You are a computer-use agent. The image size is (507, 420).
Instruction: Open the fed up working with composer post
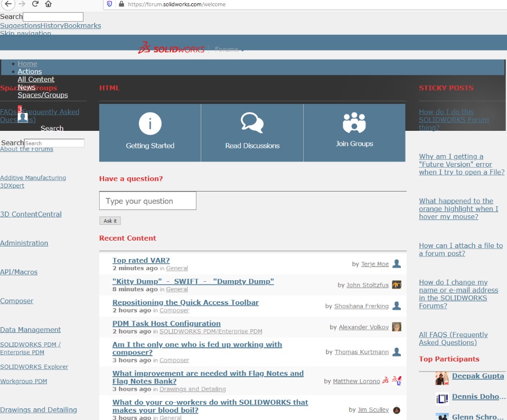pos(197,348)
